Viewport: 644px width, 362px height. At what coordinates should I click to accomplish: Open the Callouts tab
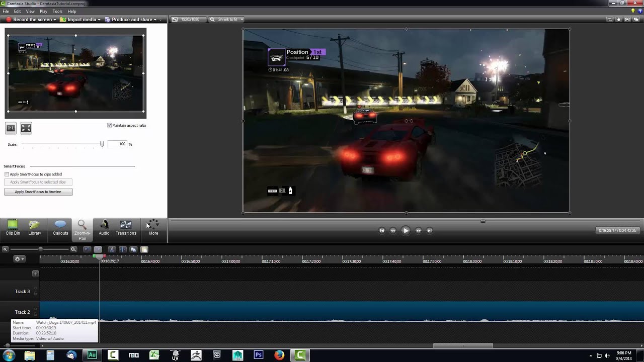[60, 228]
